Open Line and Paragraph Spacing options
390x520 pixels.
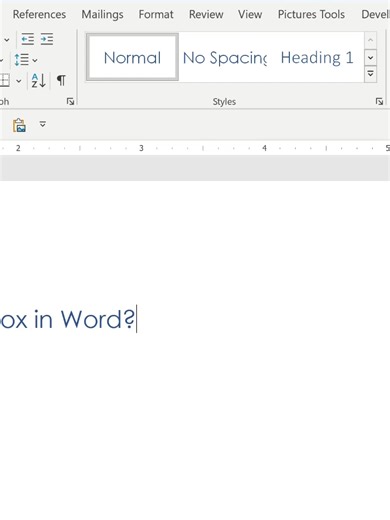point(22,60)
